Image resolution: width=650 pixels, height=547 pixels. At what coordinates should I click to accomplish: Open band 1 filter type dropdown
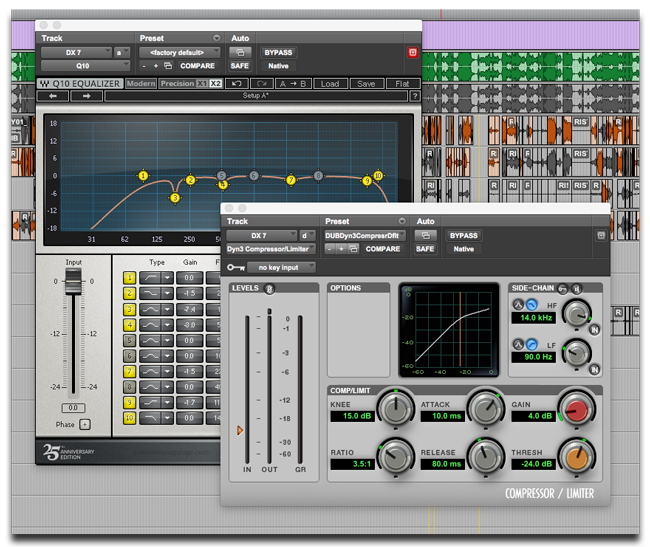click(167, 278)
